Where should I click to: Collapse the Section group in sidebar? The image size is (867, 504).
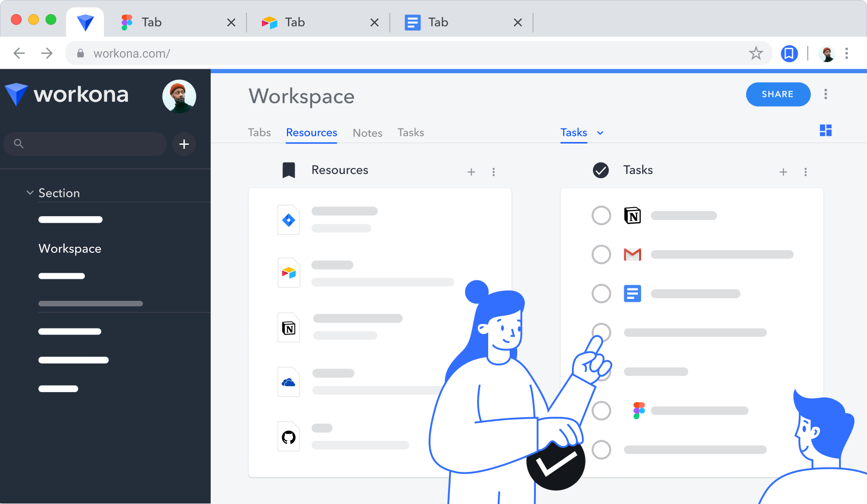[x=30, y=193]
